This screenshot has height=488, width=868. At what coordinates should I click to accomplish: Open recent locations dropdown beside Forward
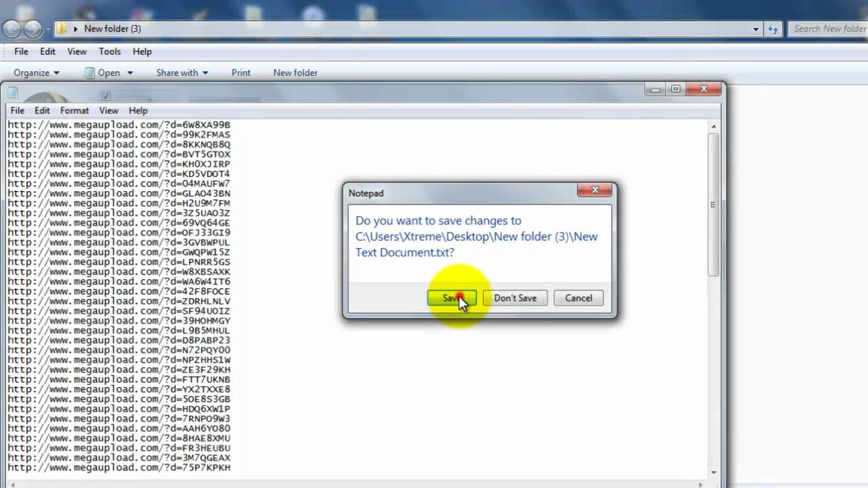point(48,29)
